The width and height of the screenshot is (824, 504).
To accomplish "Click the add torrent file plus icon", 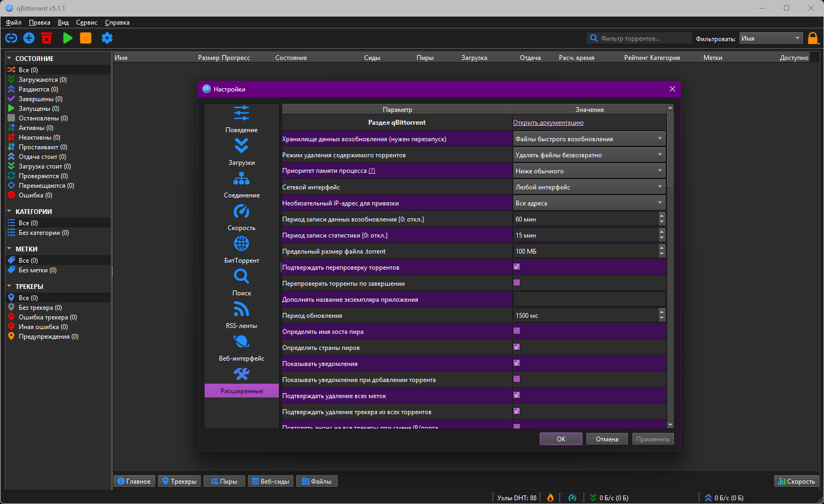I will [29, 38].
